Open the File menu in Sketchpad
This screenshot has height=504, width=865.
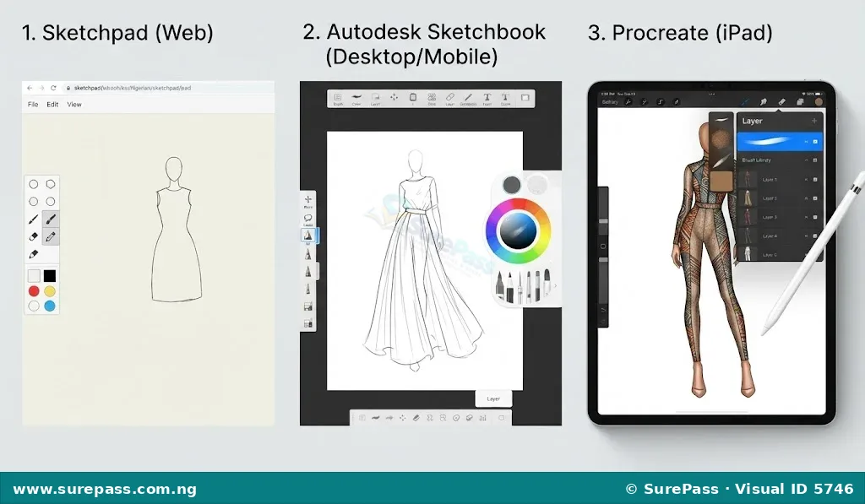coord(33,104)
